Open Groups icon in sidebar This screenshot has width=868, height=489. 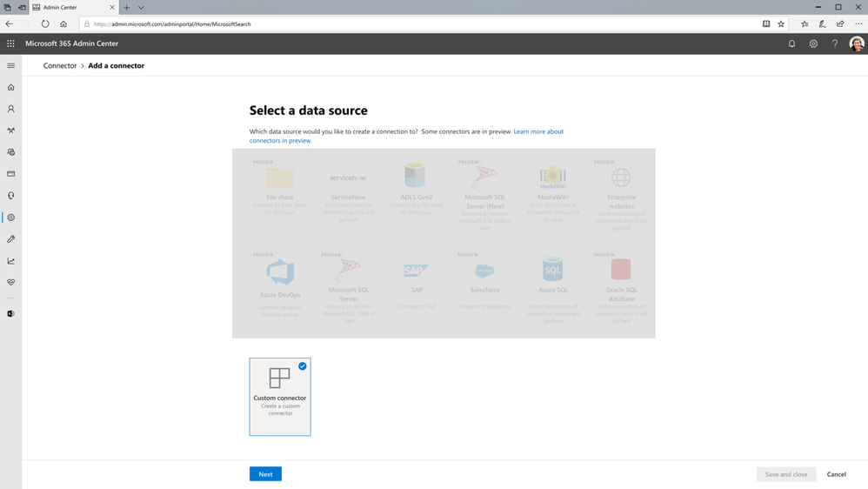(x=10, y=131)
